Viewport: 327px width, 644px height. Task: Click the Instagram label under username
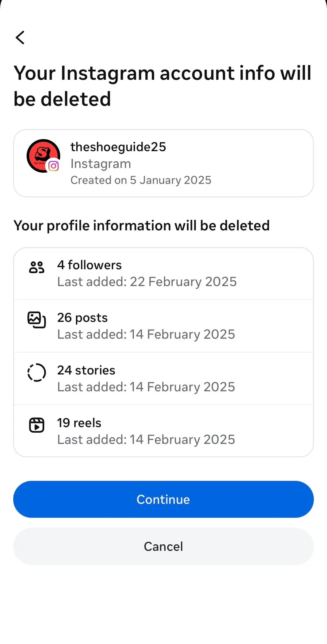[101, 164]
